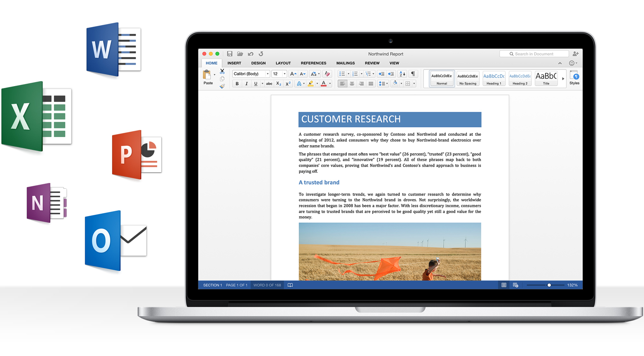This screenshot has width=644, height=356.
Task: Click the Open folder icon
Action: tap(240, 54)
